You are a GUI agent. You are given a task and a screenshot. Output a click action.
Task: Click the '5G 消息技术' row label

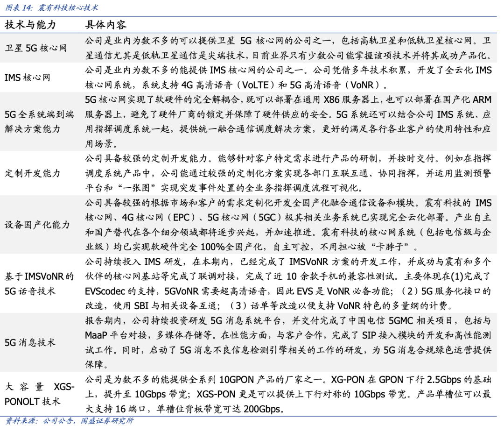pyautogui.click(x=30, y=342)
